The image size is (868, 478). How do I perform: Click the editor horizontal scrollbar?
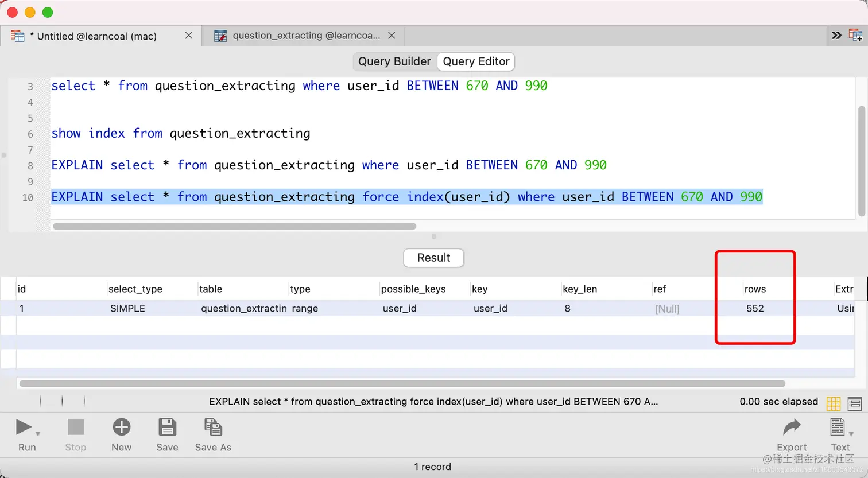(234, 226)
